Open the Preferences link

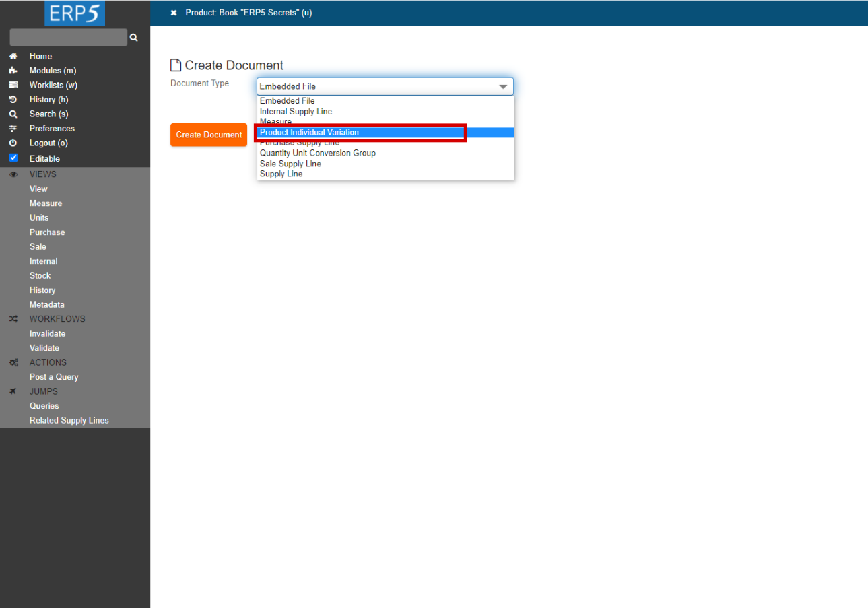pos(52,129)
